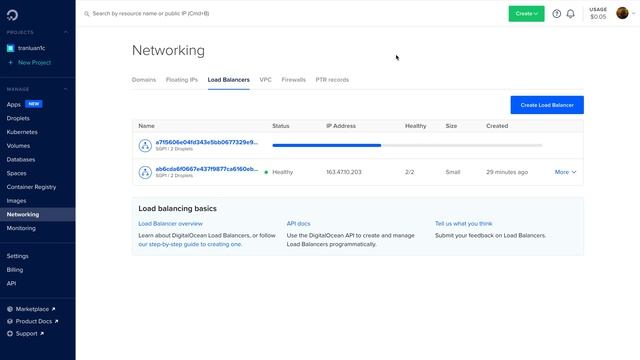Switch to the VPC tab

point(265,80)
